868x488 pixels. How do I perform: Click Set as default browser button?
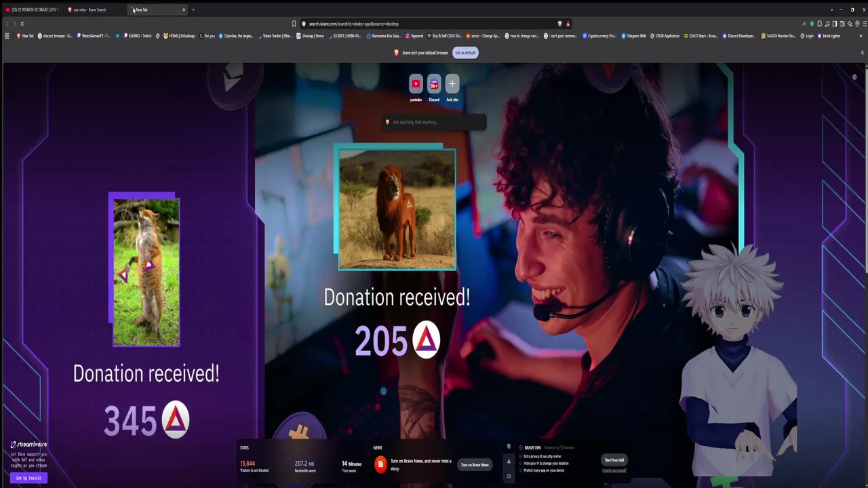point(465,53)
